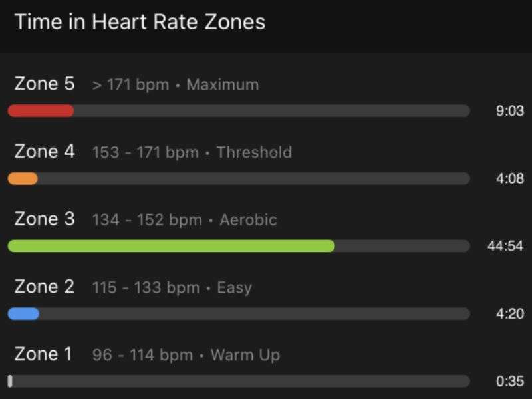
Task: Click the red Zone 5 progress bar fill
Action: coord(41,111)
